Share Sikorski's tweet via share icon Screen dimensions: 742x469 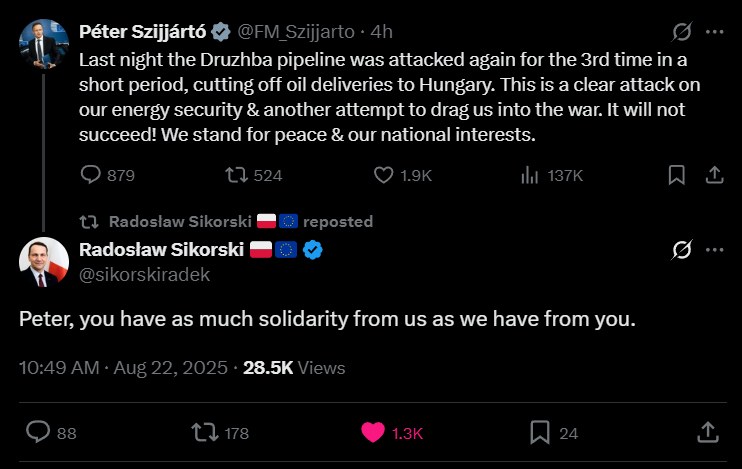706,432
